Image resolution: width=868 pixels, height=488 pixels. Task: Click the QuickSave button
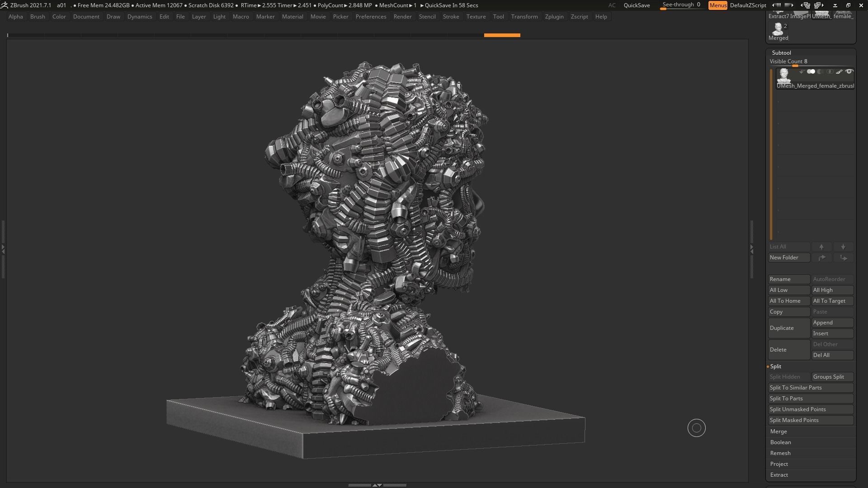pos(637,5)
